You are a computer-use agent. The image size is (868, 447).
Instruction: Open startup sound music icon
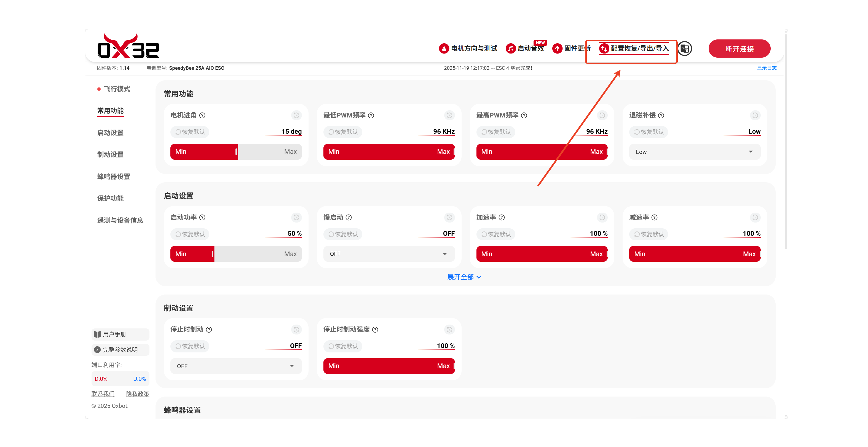tap(510, 49)
